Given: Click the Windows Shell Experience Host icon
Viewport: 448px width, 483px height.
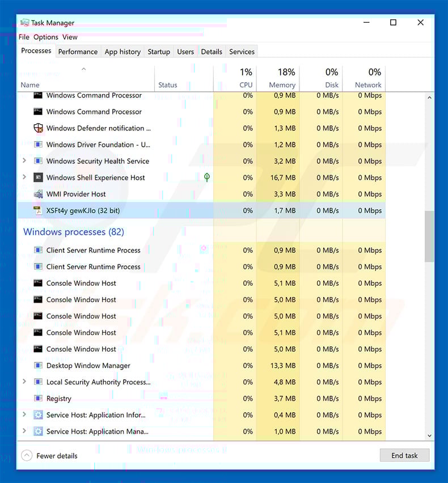Looking at the screenshot, I should tap(38, 177).
